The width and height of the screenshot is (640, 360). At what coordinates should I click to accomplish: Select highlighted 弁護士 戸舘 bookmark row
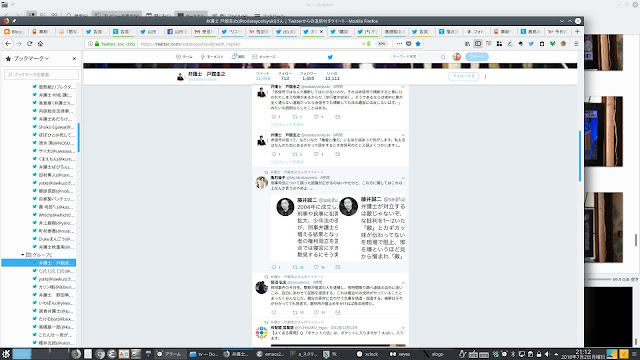tap(39, 263)
